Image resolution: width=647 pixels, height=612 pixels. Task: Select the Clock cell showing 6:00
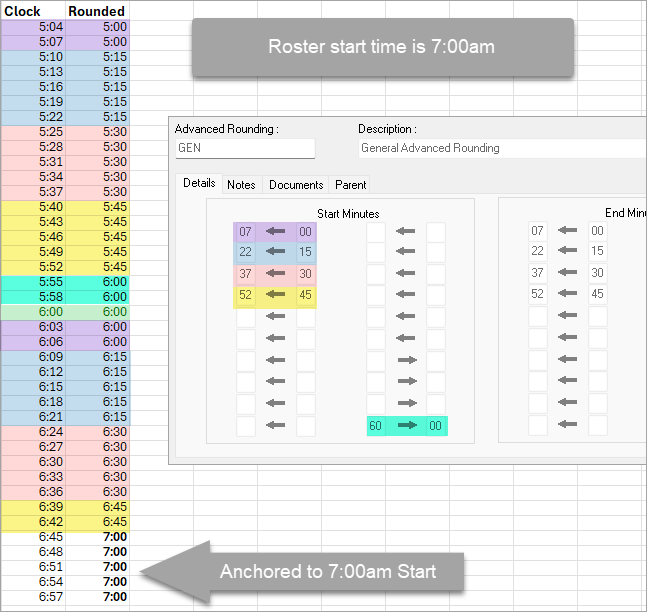coord(33,312)
